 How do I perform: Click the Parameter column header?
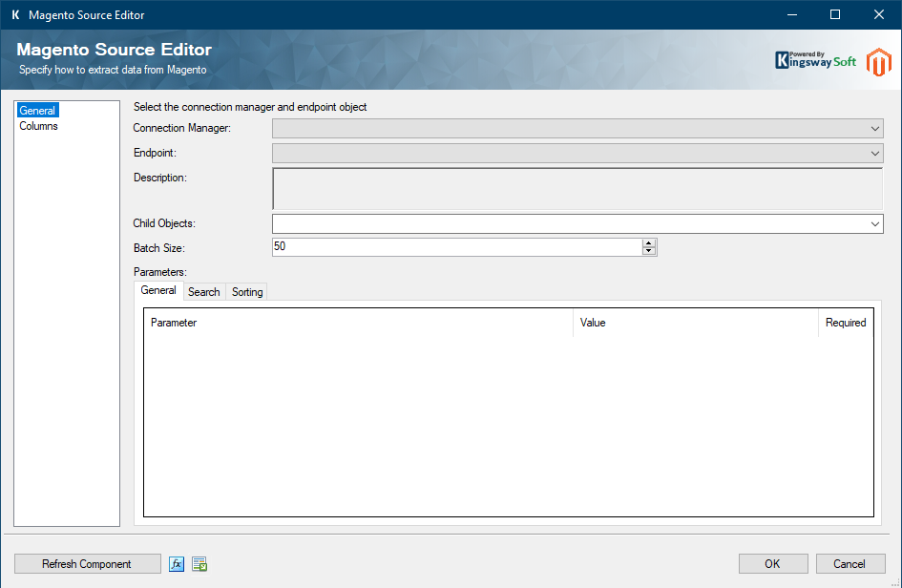tap(358, 323)
